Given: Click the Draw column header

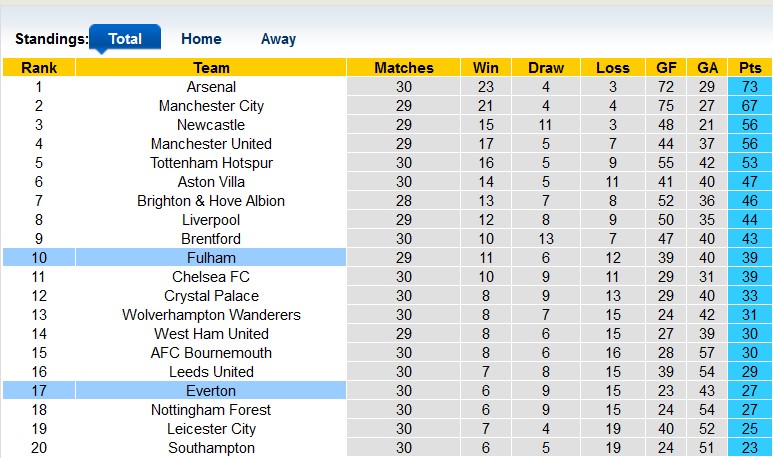Looking at the screenshot, I should (x=546, y=68).
